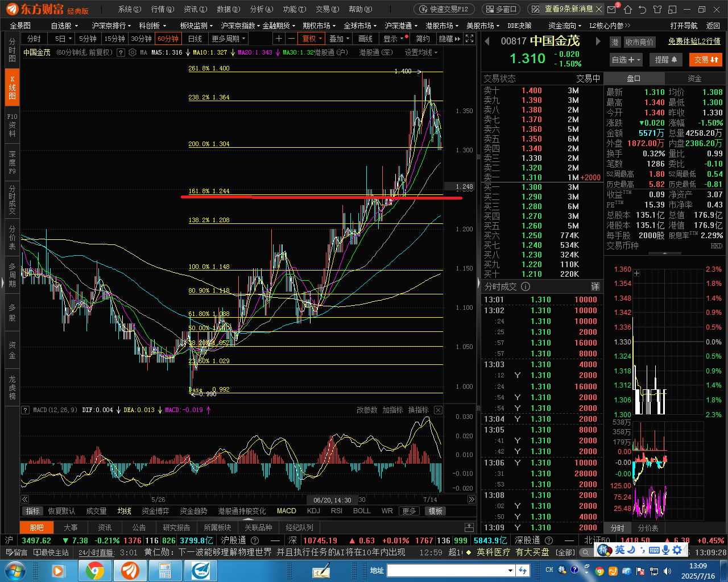Click the question mark beside 前复权
Screen dimensions: 728x582
[x=121, y=52]
